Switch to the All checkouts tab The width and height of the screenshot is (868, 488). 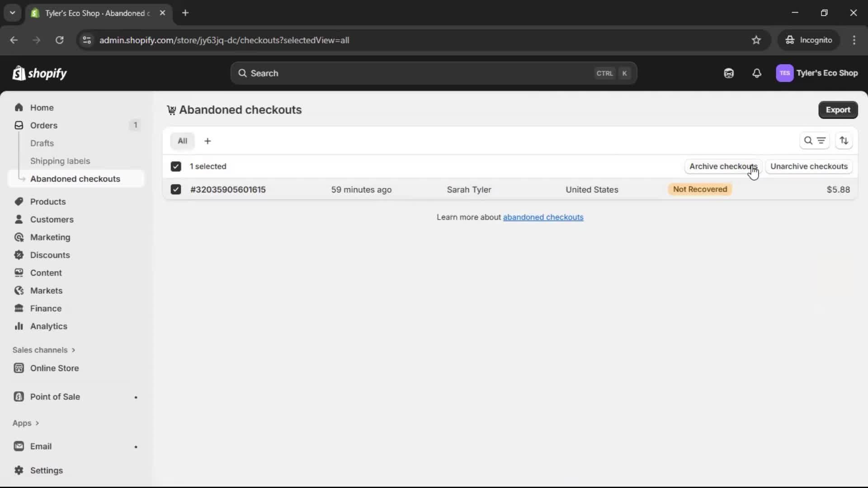(x=182, y=141)
